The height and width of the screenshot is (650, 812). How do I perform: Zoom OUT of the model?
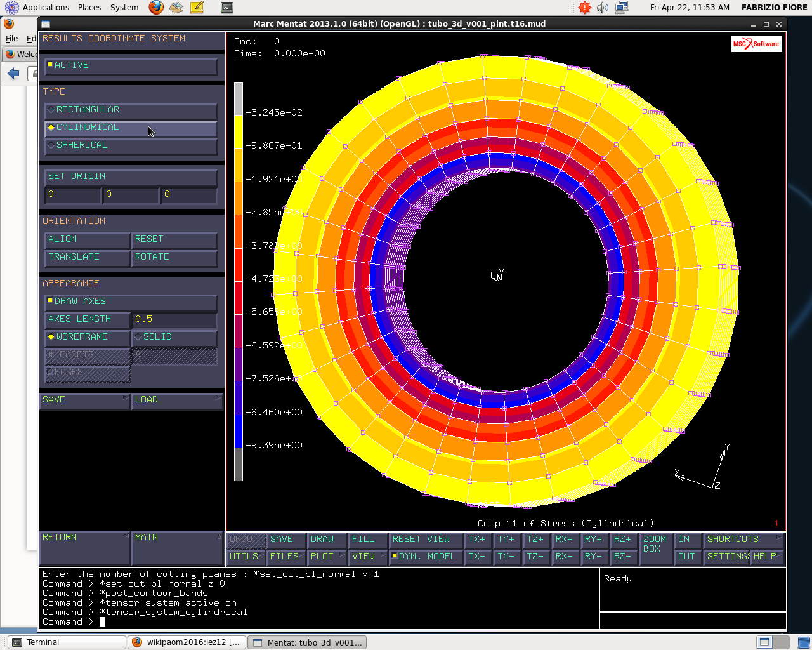tap(688, 557)
